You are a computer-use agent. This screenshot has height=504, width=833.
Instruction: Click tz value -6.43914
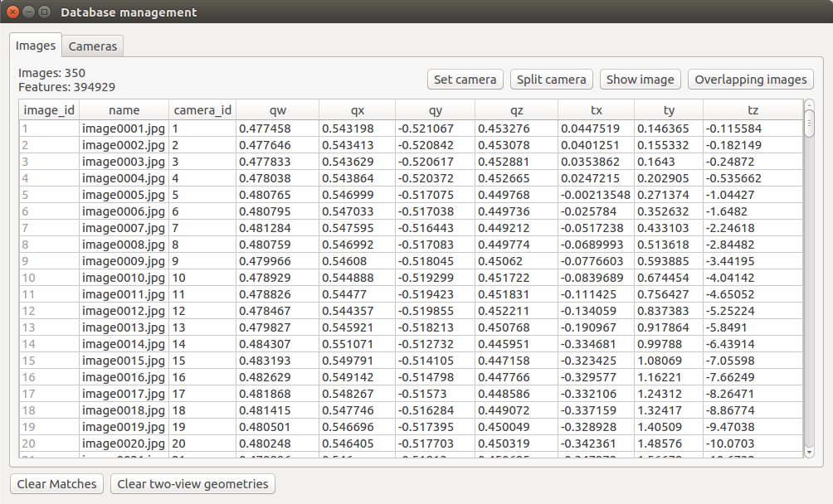753,344
